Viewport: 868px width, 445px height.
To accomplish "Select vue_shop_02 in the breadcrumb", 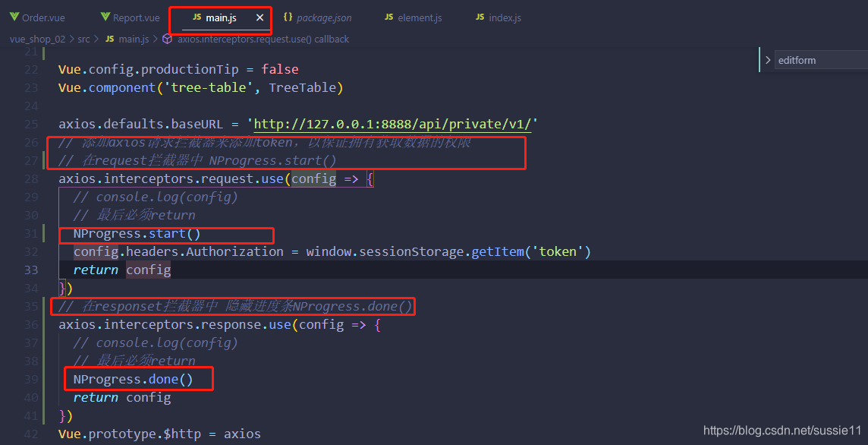I will (x=38, y=39).
